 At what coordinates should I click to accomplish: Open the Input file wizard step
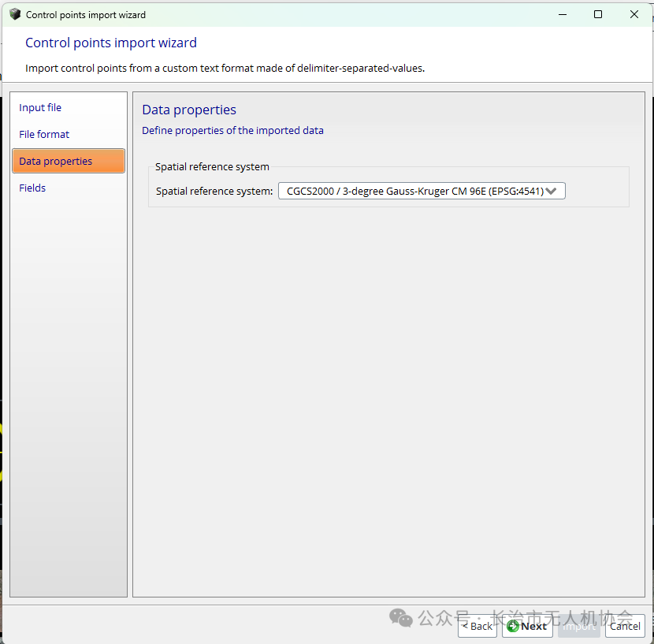tap(40, 108)
